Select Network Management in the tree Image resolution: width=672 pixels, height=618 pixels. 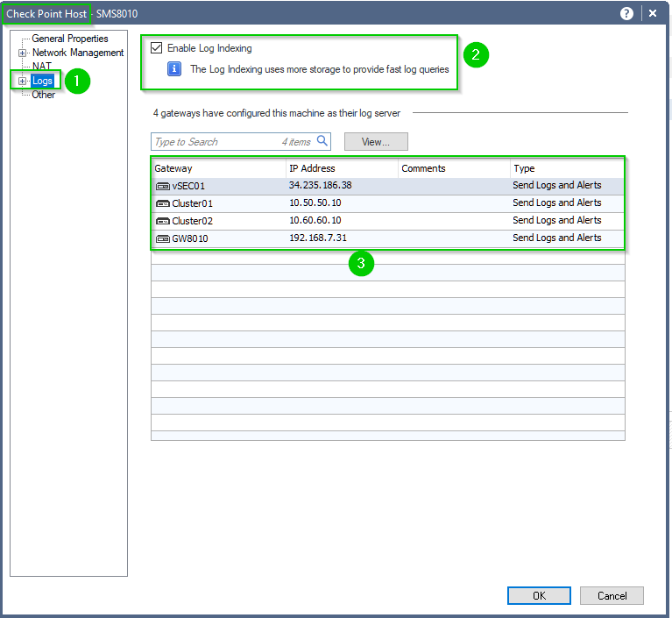click(78, 53)
